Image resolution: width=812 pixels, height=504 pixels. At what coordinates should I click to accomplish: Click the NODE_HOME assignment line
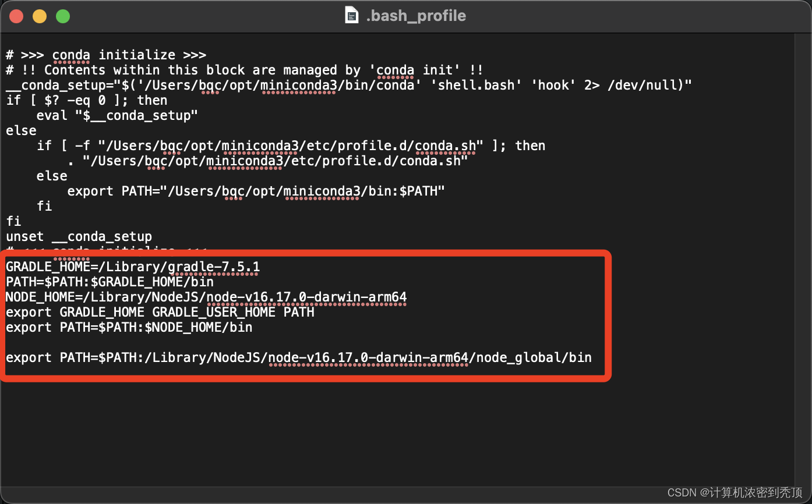(204, 297)
